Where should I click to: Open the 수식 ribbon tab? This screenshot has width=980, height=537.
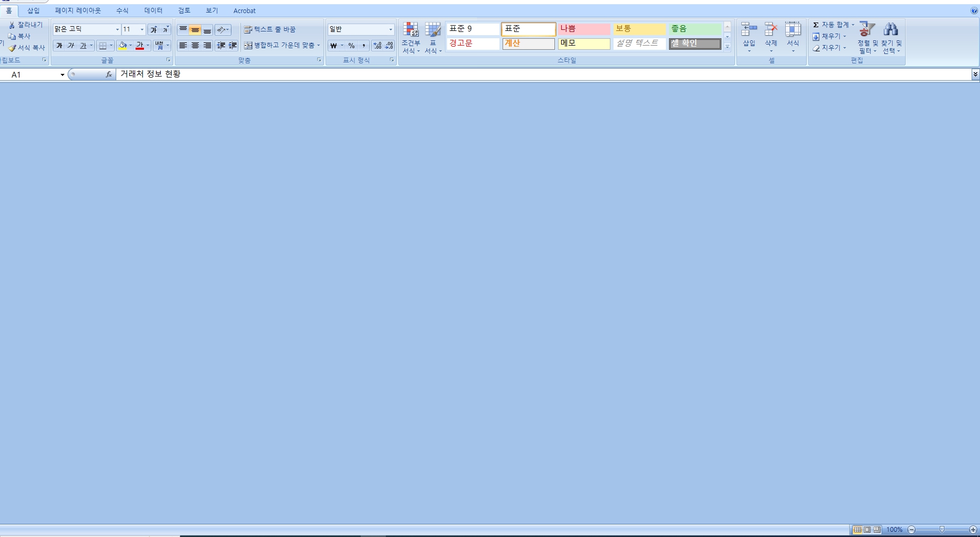[x=122, y=10]
